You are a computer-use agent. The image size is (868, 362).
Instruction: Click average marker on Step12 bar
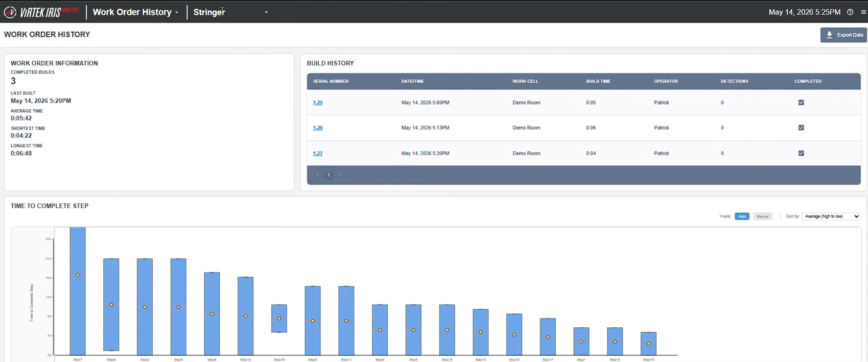click(246, 316)
